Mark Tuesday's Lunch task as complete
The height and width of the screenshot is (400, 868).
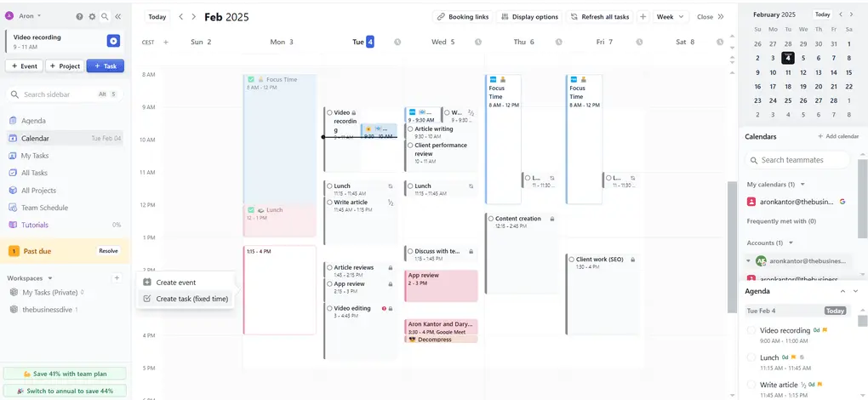[x=329, y=186]
